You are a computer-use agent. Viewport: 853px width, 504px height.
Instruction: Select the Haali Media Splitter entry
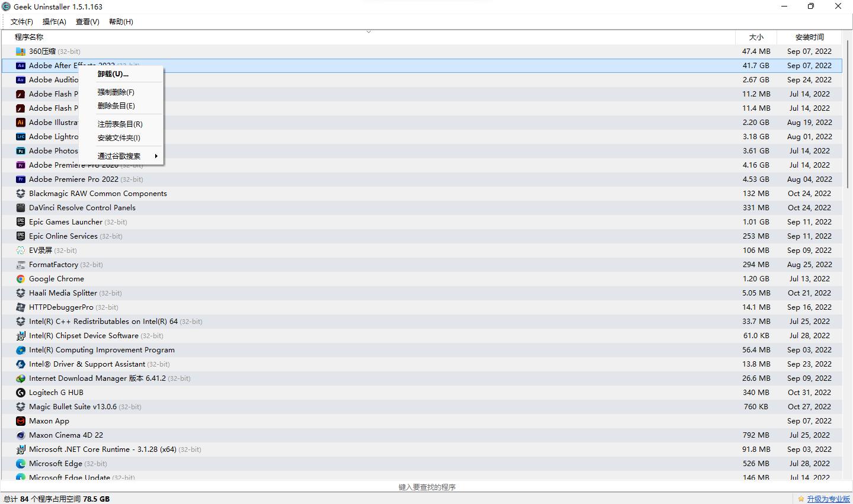[422, 293]
